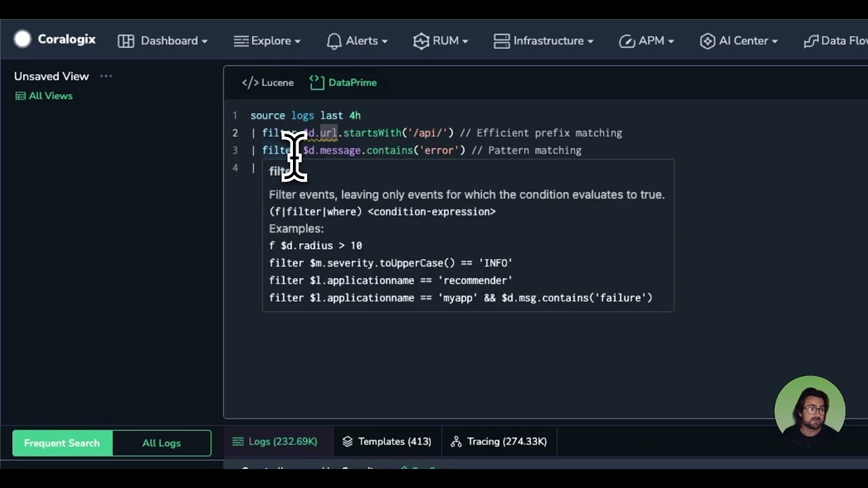
Task: Open the Explore menu
Action: (267, 41)
